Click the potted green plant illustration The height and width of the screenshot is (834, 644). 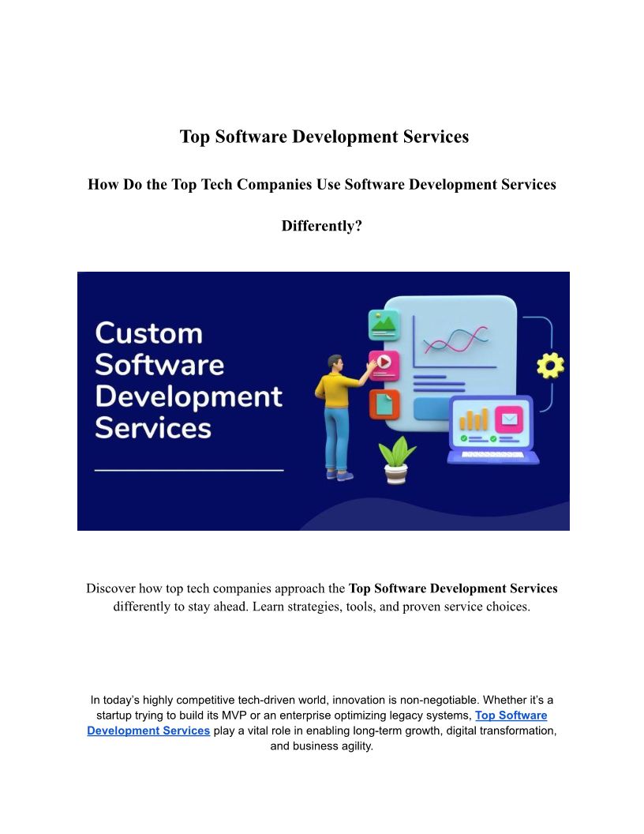396,460
